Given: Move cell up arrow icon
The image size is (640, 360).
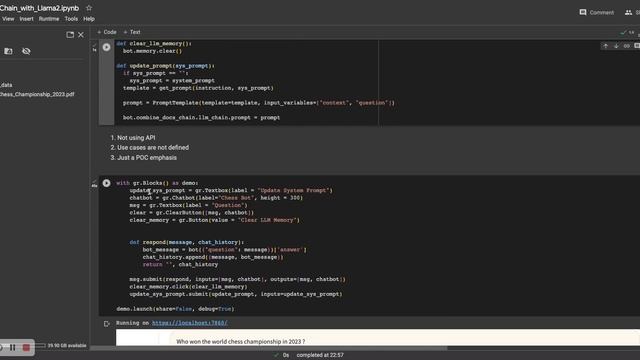Looking at the screenshot, I should click(606, 46).
